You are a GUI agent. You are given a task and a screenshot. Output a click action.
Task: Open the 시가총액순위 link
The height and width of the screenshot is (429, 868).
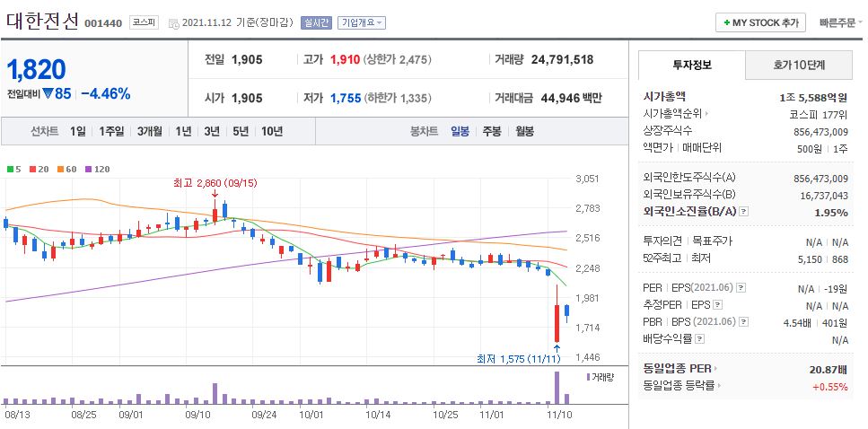point(676,113)
